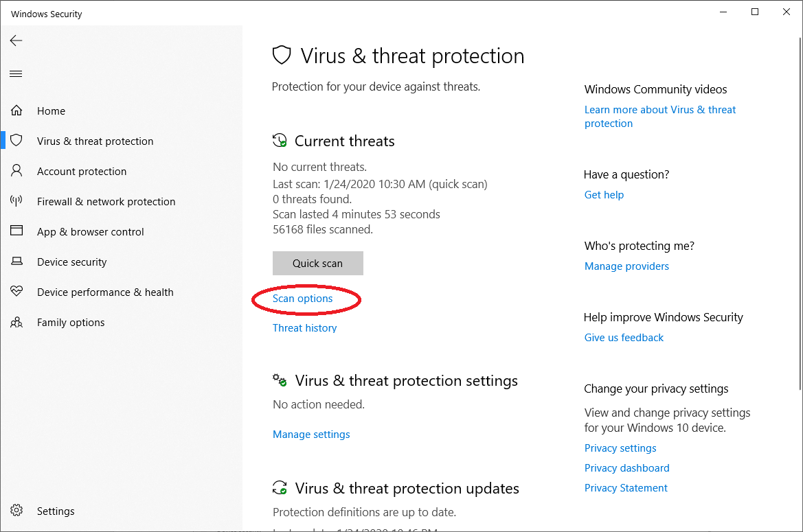The image size is (803, 532).
Task: Start a Quick scan
Action: tap(317, 263)
